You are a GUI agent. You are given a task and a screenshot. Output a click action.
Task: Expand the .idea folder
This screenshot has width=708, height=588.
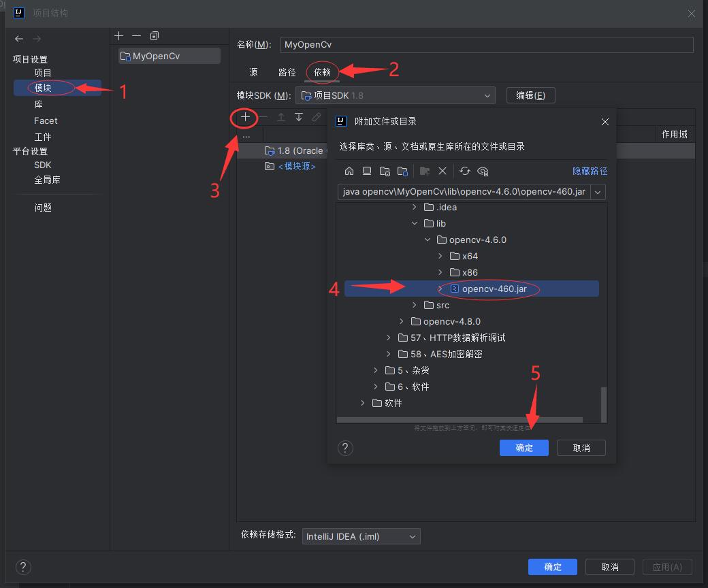[415, 207]
